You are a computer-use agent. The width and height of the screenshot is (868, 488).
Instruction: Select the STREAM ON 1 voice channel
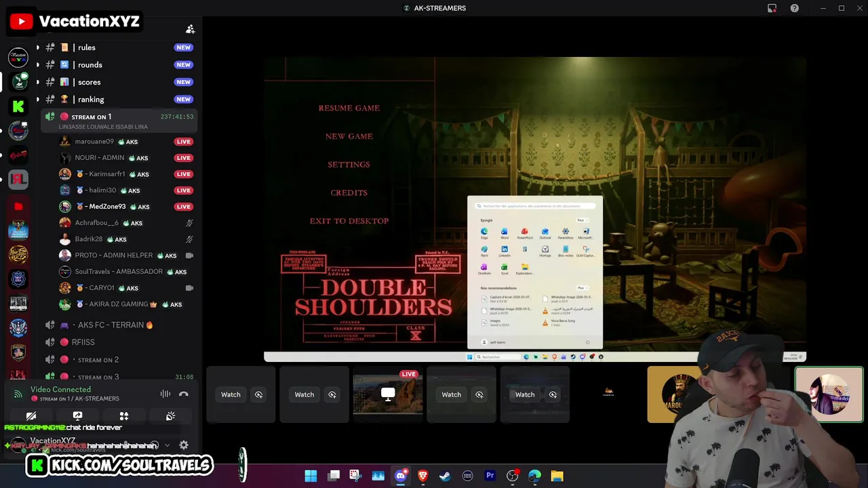(119, 121)
